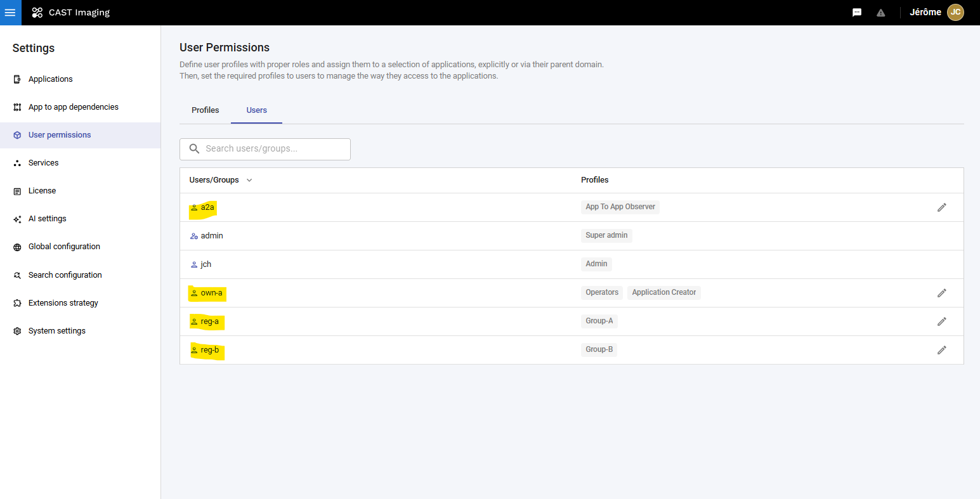Screen dimensions: 980x499
Task: Click pencil edit icon for own-a user
Action: click(x=941, y=293)
